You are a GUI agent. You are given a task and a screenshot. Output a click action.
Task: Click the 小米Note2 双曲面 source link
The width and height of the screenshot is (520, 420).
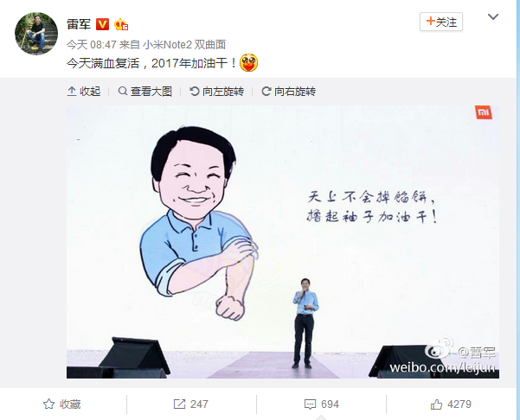[184, 44]
